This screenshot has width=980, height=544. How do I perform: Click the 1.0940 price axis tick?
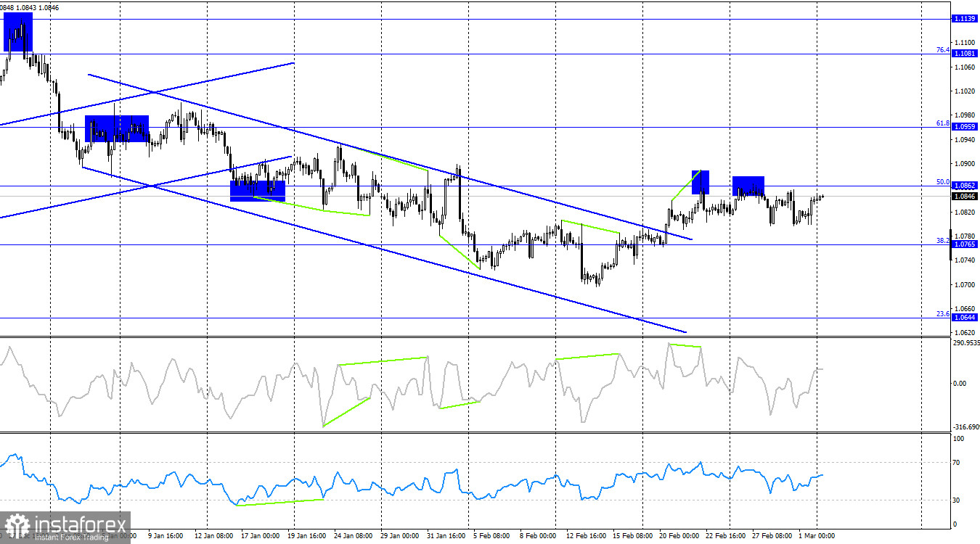pos(965,140)
